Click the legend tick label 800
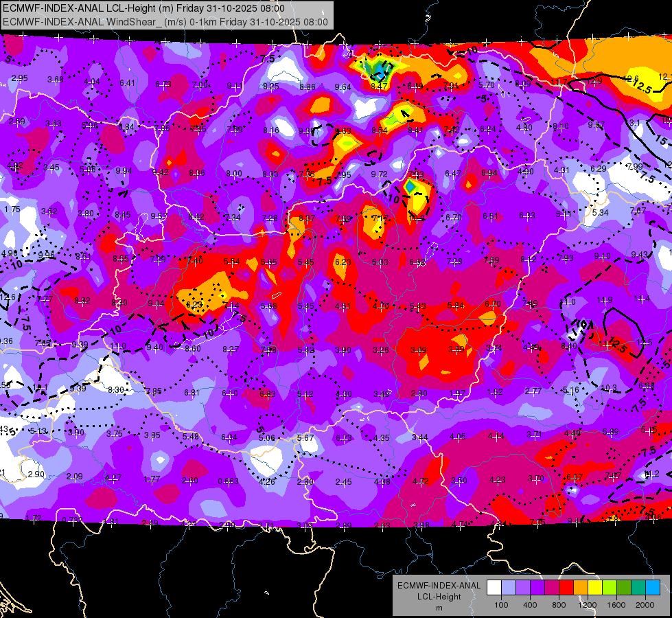Image resolution: width=672 pixels, height=618 pixels. point(559,605)
